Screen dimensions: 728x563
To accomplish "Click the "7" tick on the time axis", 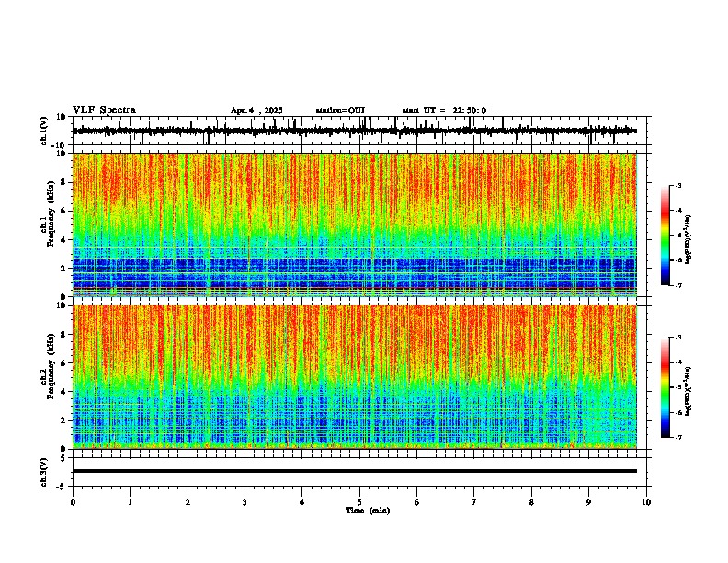I will [x=474, y=502].
